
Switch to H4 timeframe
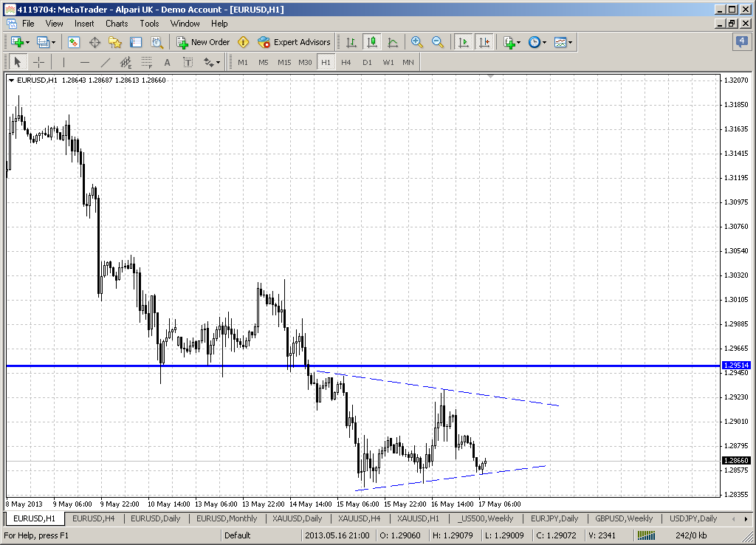(x=346, y=62)
